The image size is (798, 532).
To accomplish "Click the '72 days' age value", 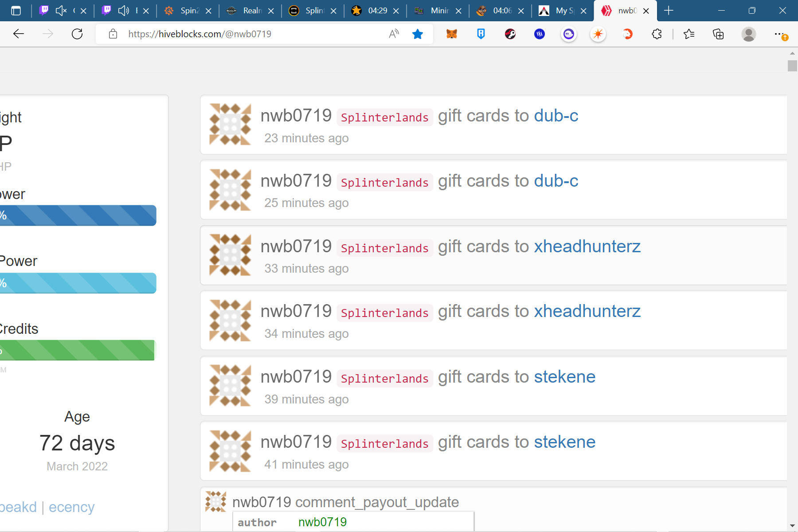I will (77, 443).
